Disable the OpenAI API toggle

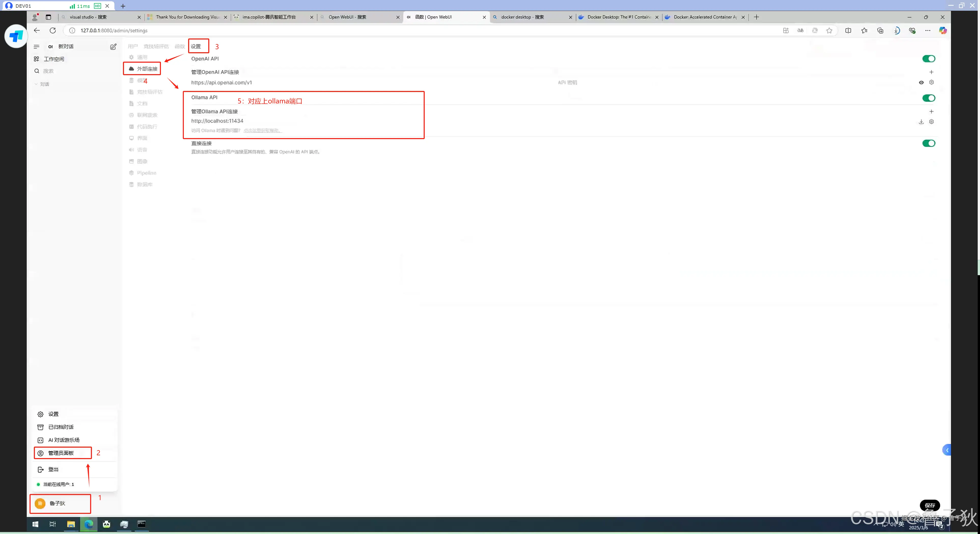point(928,59)
